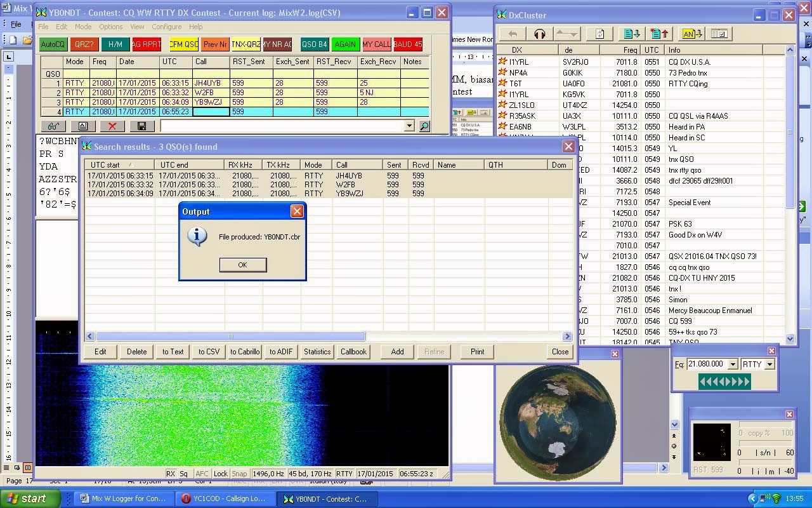Click the eyeglasses view icon below log
The width and height of the screenshot is (812, 508).
(54, 126)
